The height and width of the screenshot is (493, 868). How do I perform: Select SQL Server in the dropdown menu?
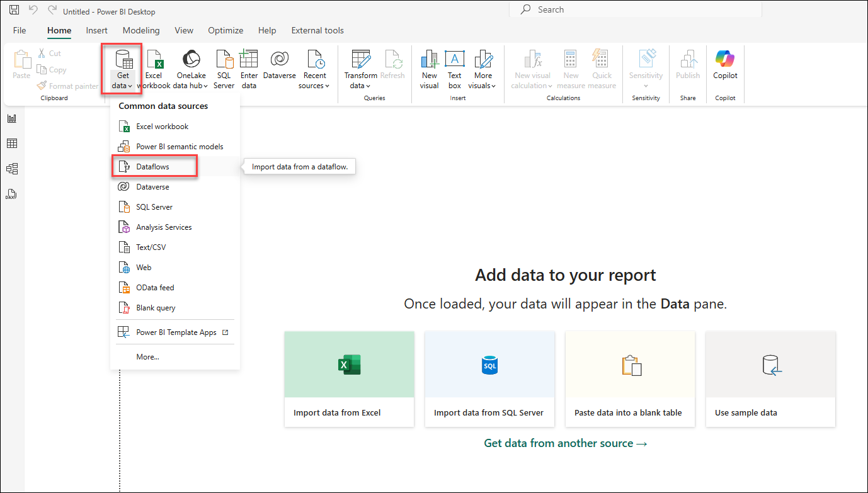[174, 207]
